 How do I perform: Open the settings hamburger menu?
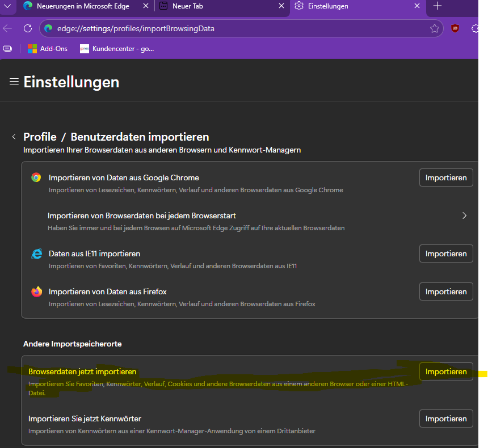pos(14,82)
